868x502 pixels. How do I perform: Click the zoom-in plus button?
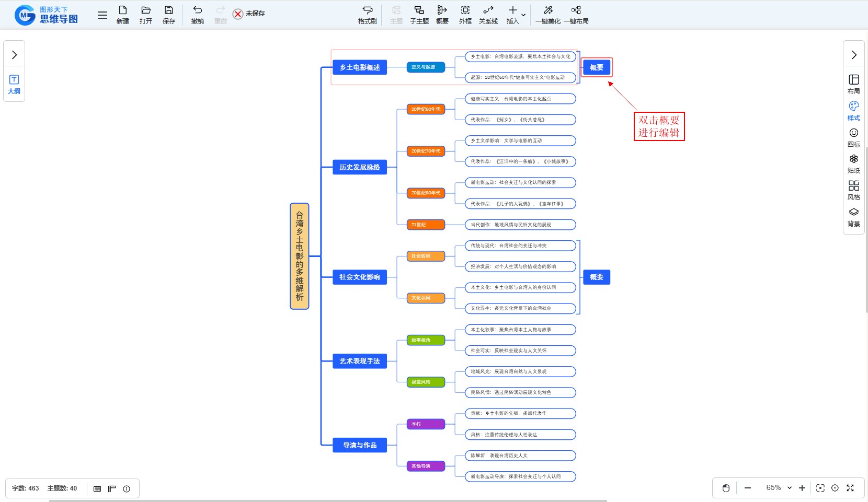click(802, 488)
